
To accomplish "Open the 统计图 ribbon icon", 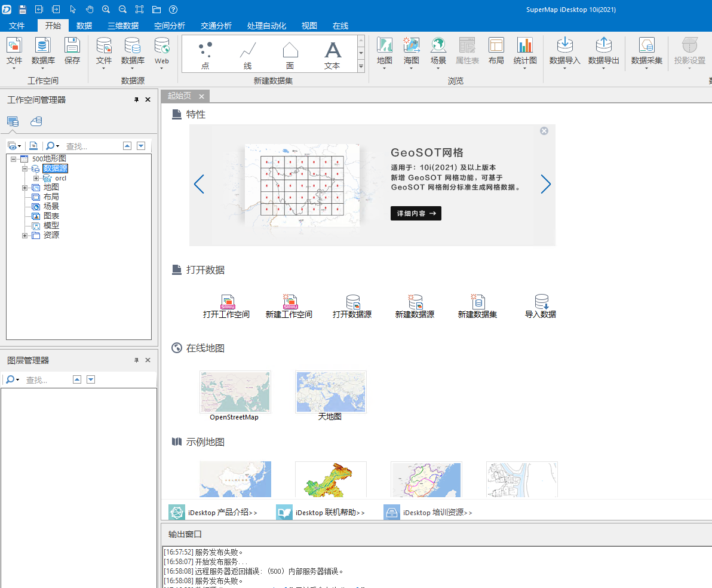I will (x=525, y=53).
